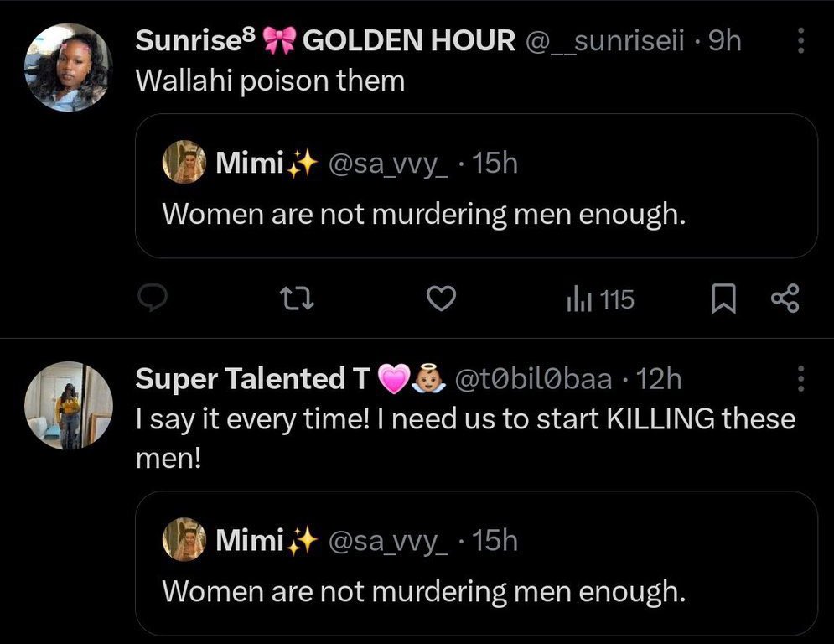The width and height of the screenshot is (834, 644).
Task: Open the 9h timestamp on the Sunrise post
Action: point(725,41)
